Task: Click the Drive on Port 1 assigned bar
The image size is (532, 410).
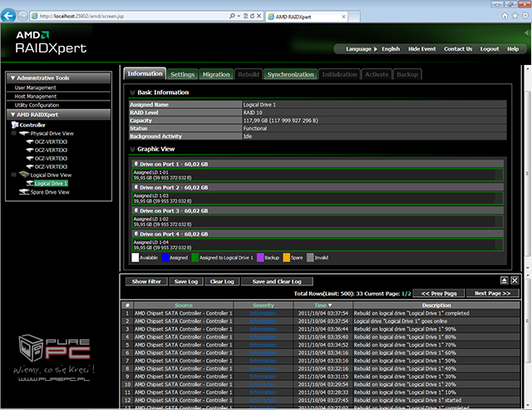Action: pos(318,175)
